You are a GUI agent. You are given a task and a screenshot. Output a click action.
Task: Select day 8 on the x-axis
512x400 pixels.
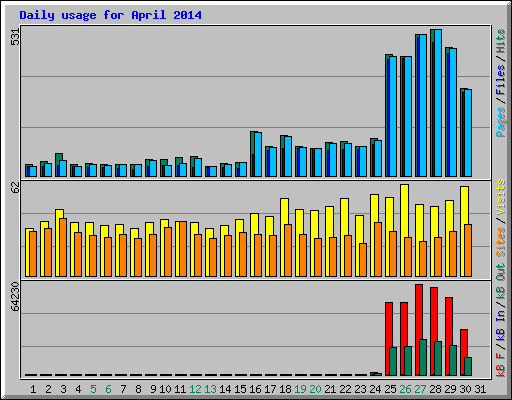pyautogui.click(x=138, y=389)
